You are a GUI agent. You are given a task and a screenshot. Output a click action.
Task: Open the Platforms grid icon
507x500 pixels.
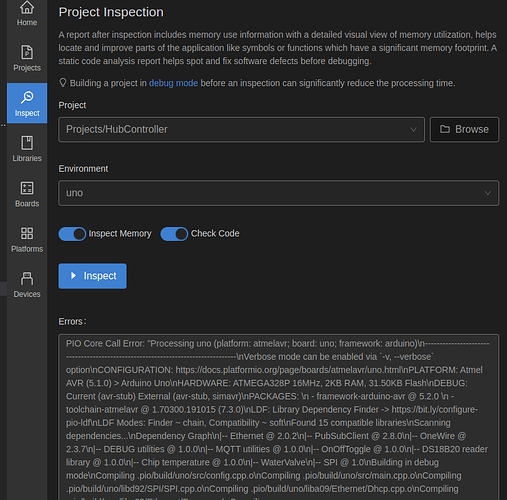click(27, 233)
